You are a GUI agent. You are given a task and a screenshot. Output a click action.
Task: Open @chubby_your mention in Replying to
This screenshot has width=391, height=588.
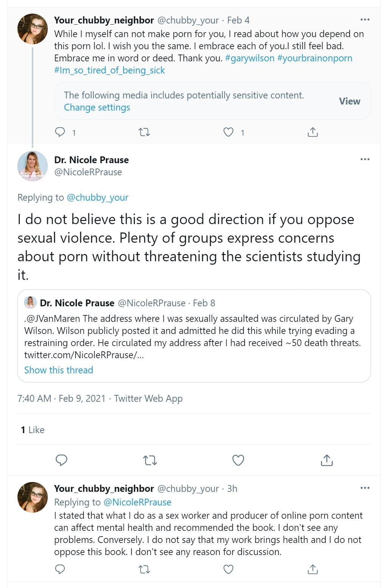click(97, 197)
